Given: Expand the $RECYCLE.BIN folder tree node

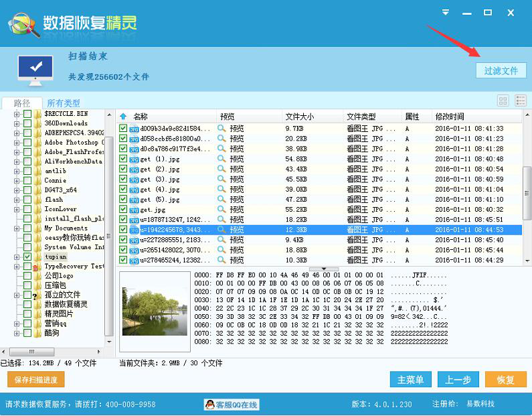Looking at the screenshot, I should tap(16, 115).
